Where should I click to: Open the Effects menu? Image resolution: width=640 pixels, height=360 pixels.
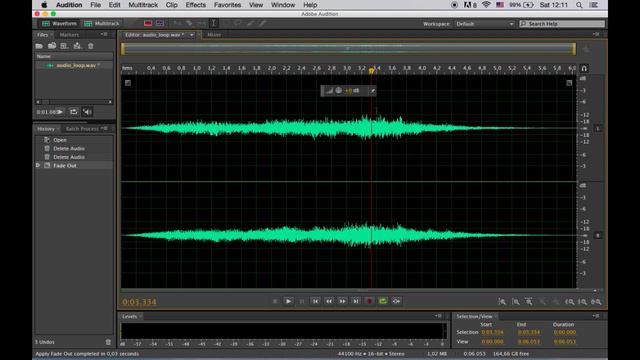coord(196,5)
